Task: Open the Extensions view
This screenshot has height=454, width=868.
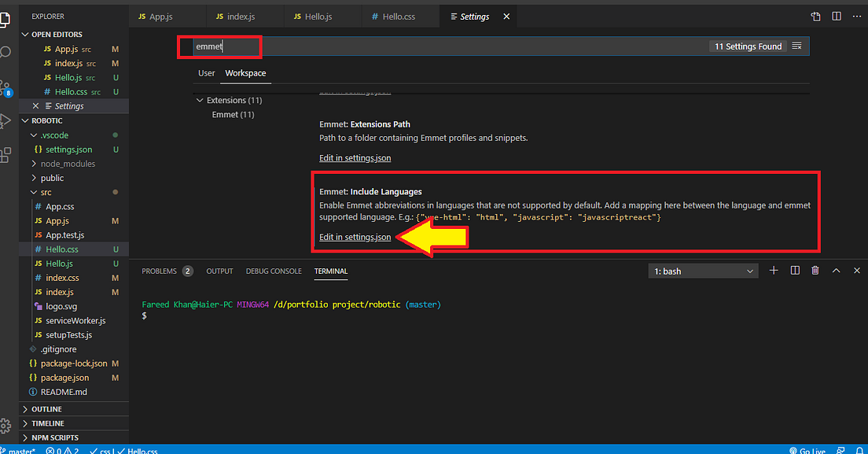Action: click(x=6, y=154)
